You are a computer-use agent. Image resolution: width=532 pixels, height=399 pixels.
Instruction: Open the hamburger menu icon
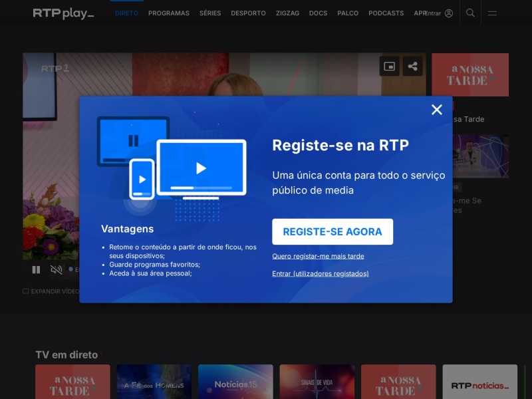[x=492, y=13]
